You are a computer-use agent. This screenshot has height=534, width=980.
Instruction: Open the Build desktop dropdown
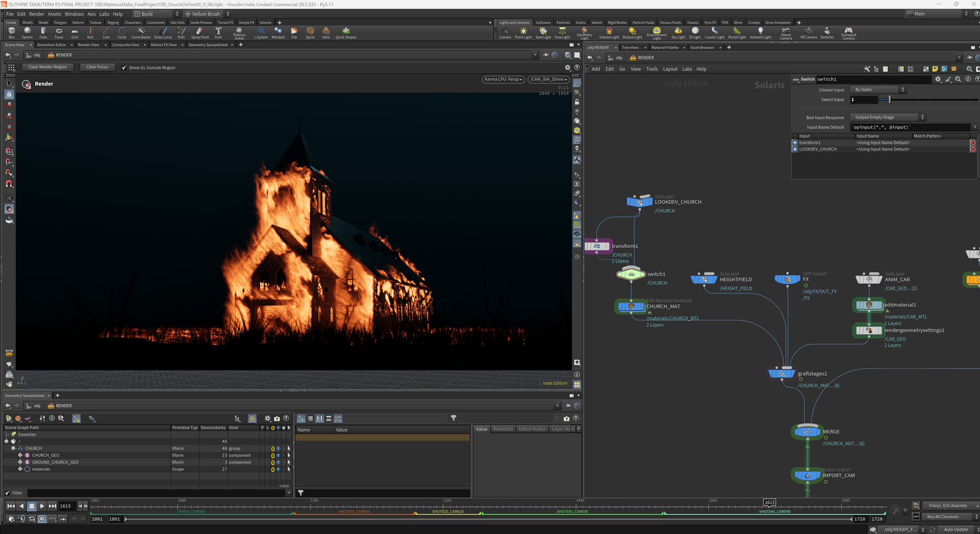[156, 14]
